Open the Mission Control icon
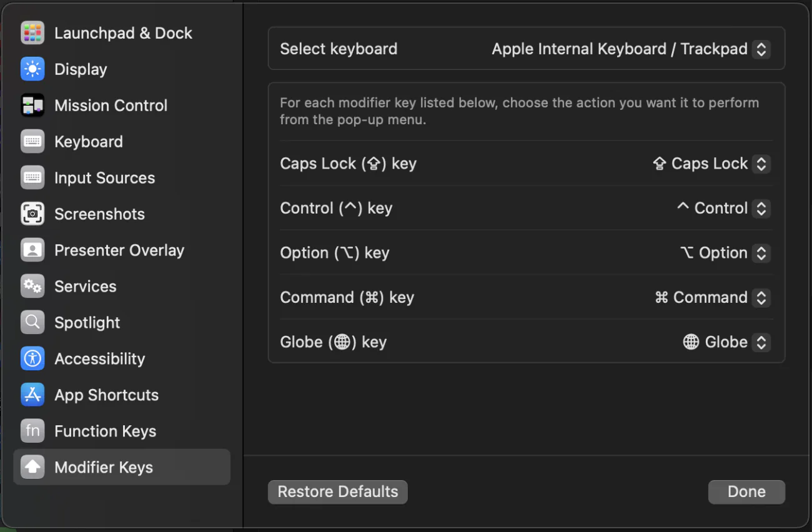This screenshot has height=532, width=812. point(32,106)
